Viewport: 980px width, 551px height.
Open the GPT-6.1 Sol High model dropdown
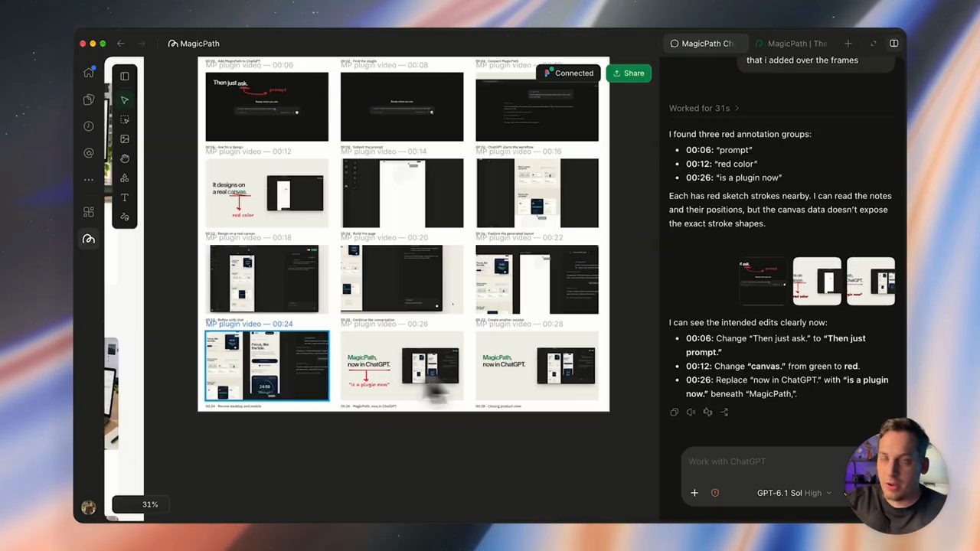794,493
